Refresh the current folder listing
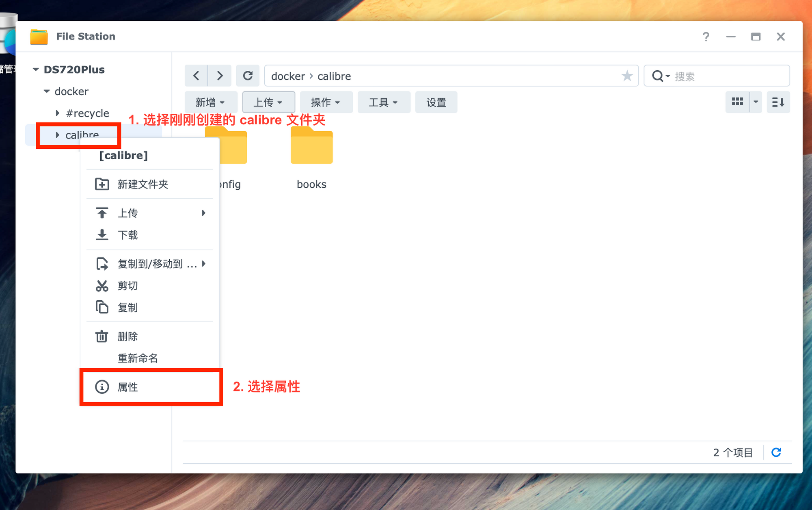Image resolution: width=812 pixels, height=510 pixels. pos(248,76)
